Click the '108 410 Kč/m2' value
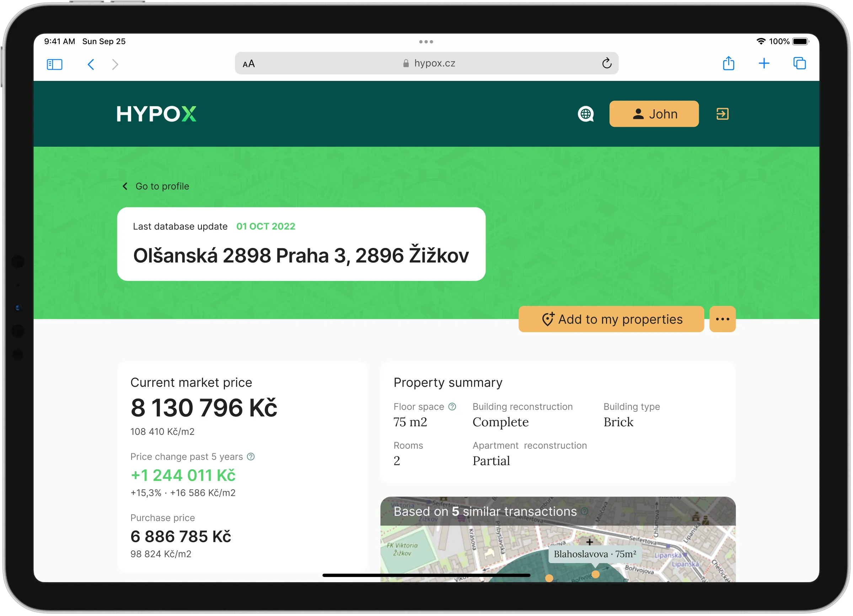The image size is (853, 616). pyautogui.click(x=162, y=432)
